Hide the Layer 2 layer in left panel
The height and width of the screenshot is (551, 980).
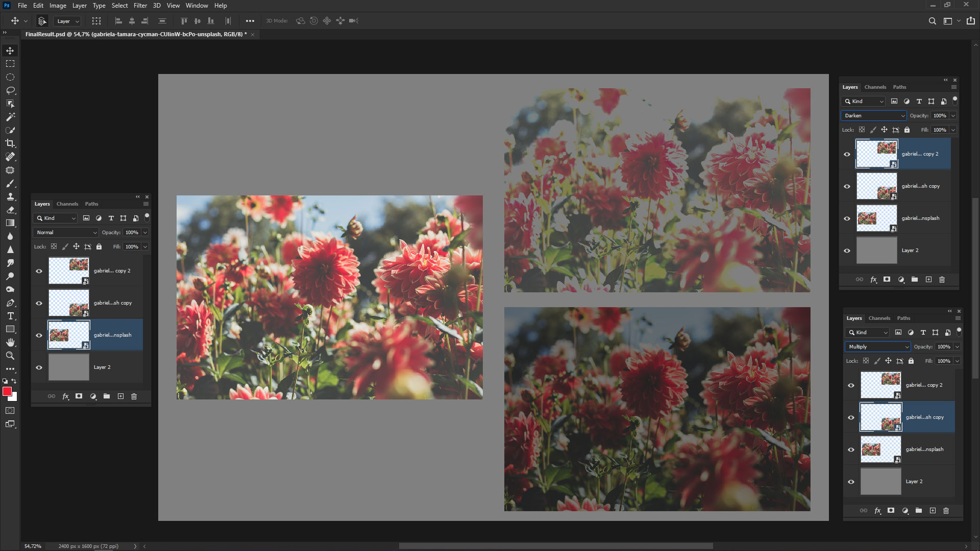tap(39, 367)
